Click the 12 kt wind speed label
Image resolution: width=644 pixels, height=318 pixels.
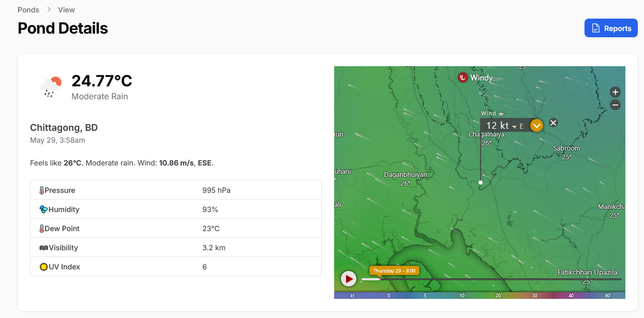[x=498, y=125]
